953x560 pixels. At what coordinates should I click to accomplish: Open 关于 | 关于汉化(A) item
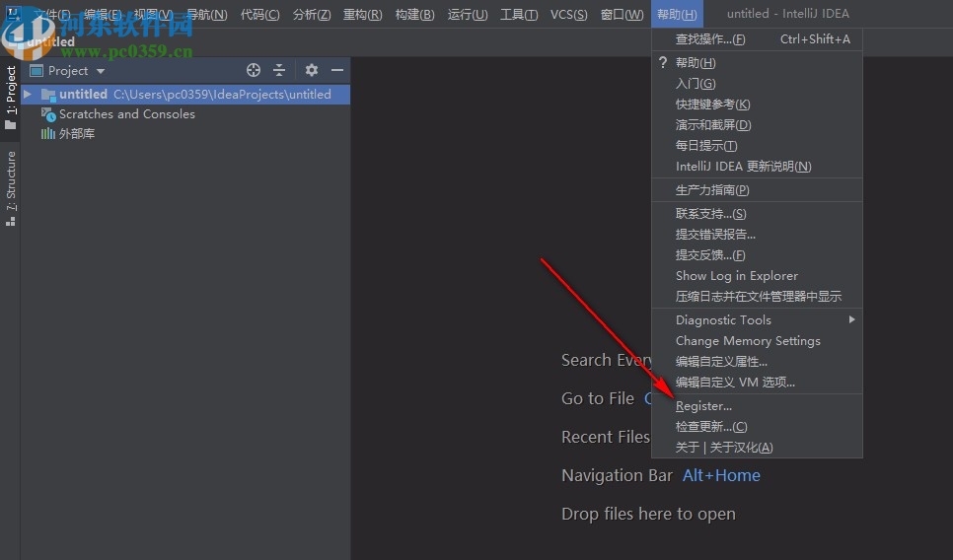[x=757, y=447]
